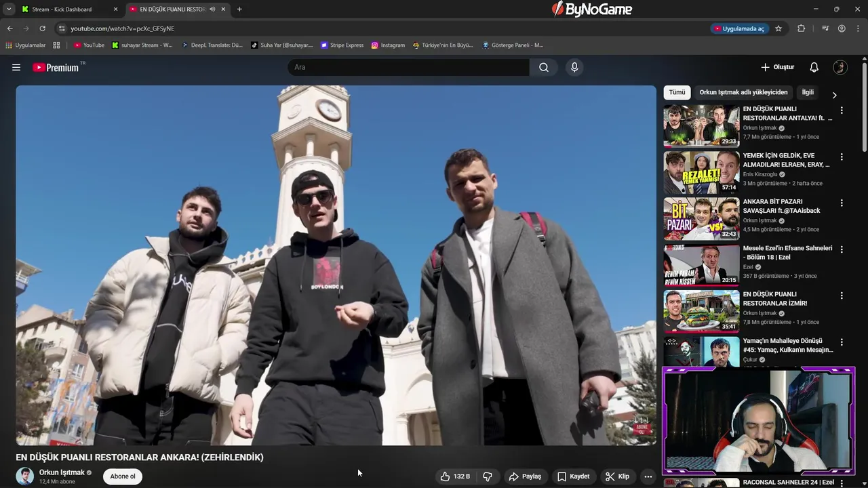This screenshot has width=868, height=488.
Task: Focus the YouTube Ara search field
Action: pyautogui.click(x=409, y=67)
